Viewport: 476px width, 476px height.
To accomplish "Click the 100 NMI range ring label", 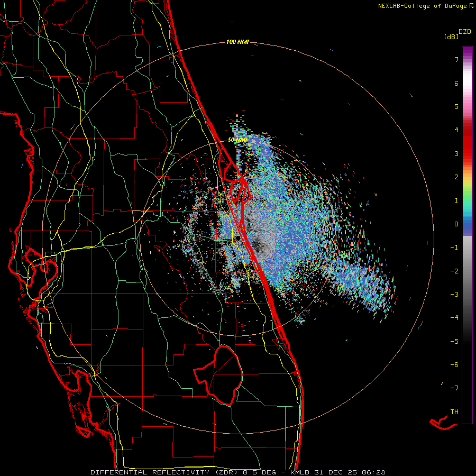I will pos(237,42).
